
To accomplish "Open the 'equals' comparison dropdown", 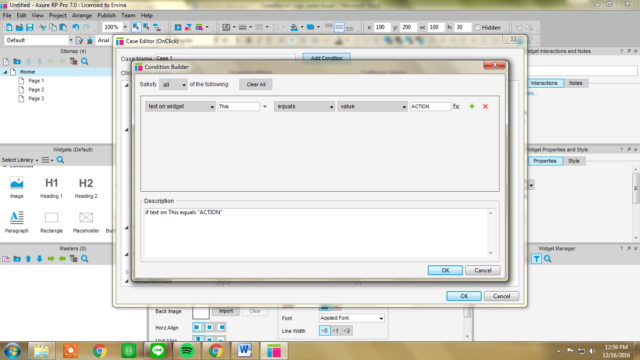I will point(304,106).
